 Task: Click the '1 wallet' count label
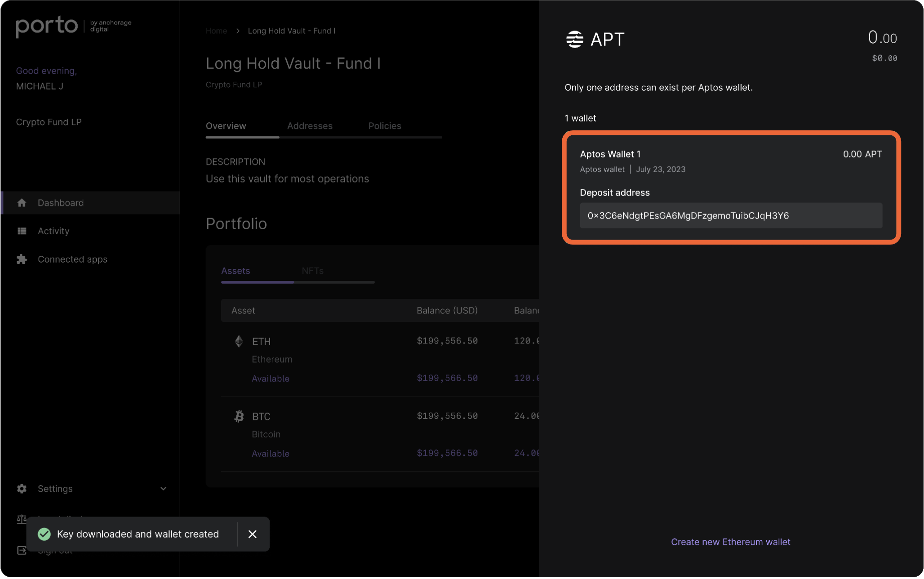coord(580,118)
